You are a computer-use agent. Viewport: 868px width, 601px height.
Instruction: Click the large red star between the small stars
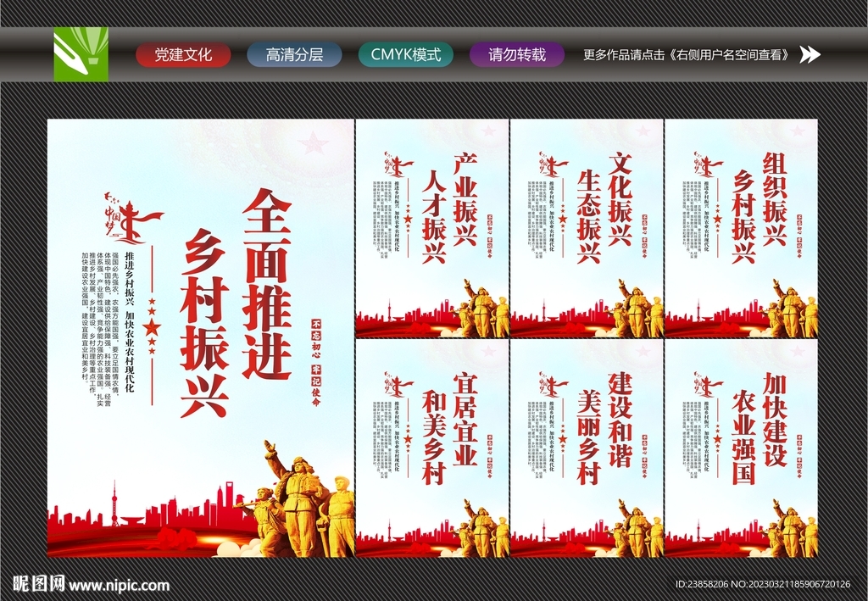(151, 327)
